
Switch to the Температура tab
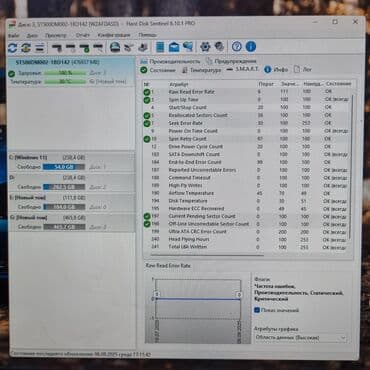[x=202, y=70]
